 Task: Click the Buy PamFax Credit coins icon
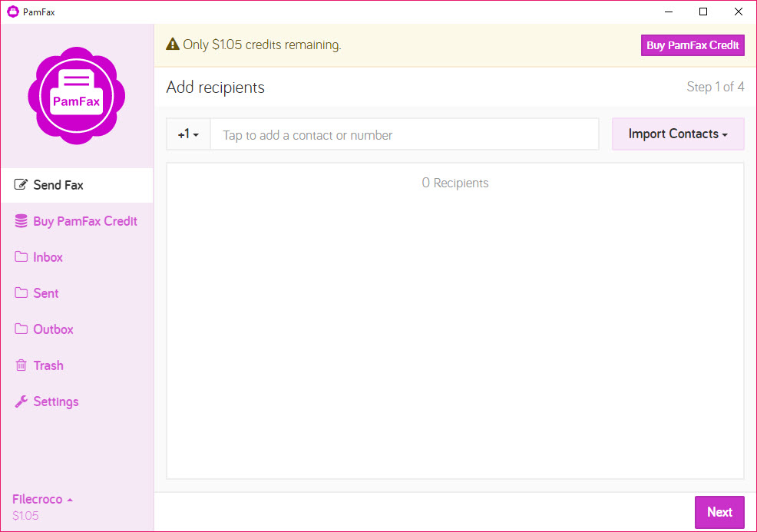tap(21, 221)
